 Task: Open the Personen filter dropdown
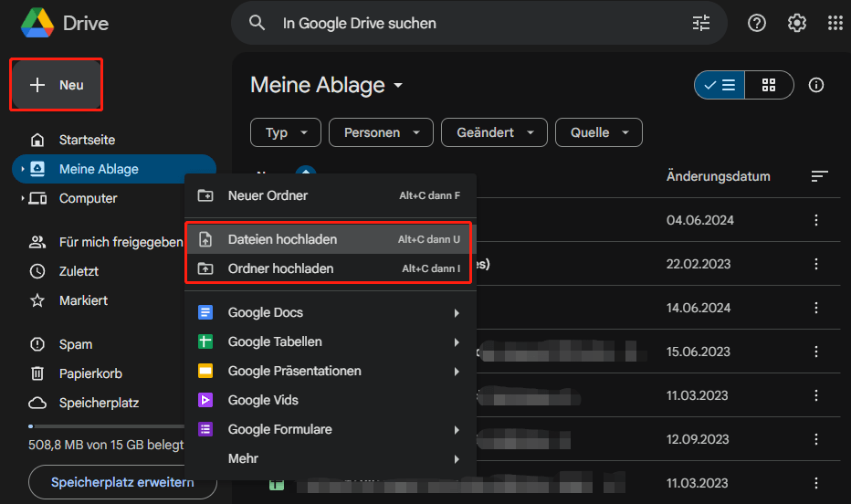(x=381, y=132)
